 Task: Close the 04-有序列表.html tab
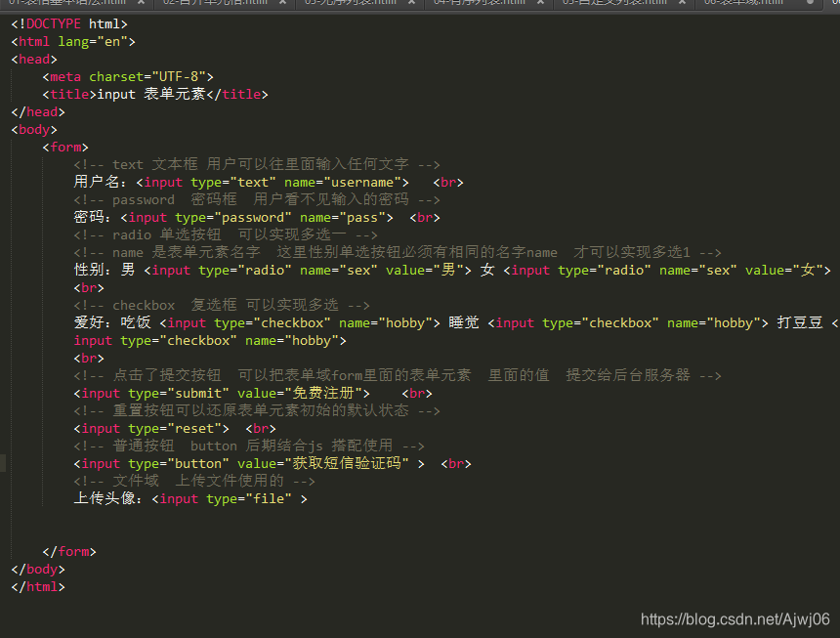tap(540, 3)
